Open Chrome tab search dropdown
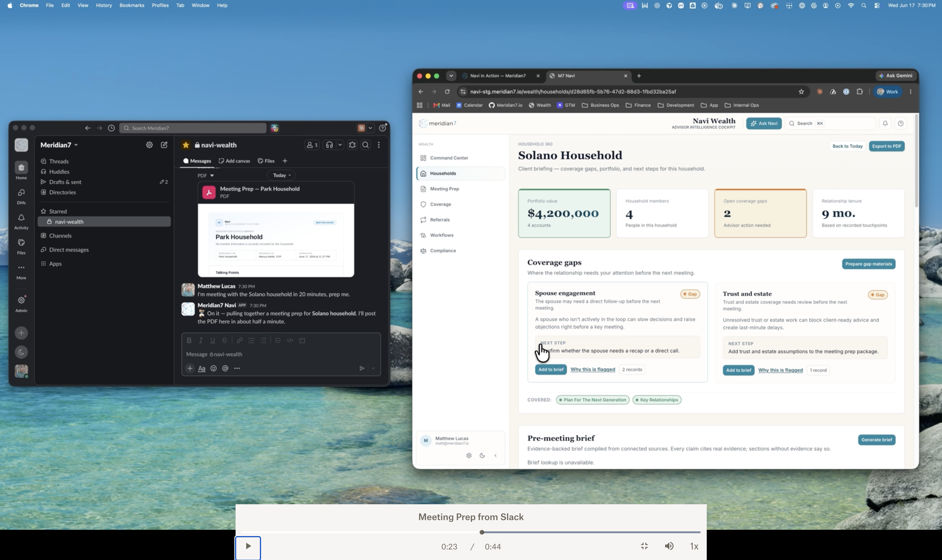The width and height of the screenshot is (942, 560). 451,76
